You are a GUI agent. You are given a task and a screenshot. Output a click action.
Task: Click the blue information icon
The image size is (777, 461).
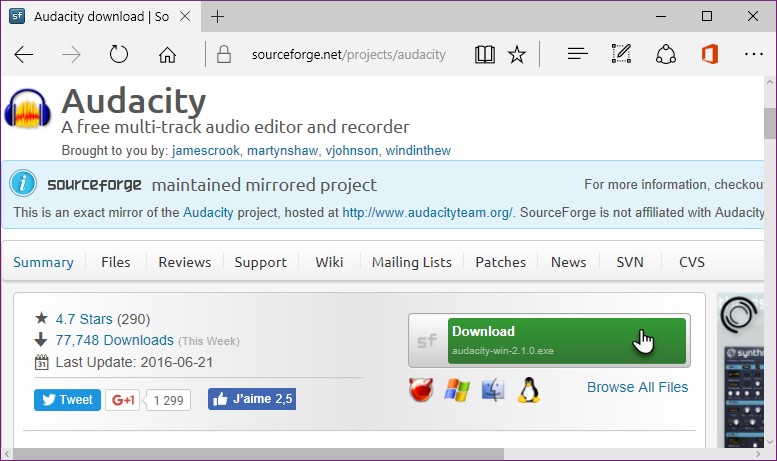[23, 183]
